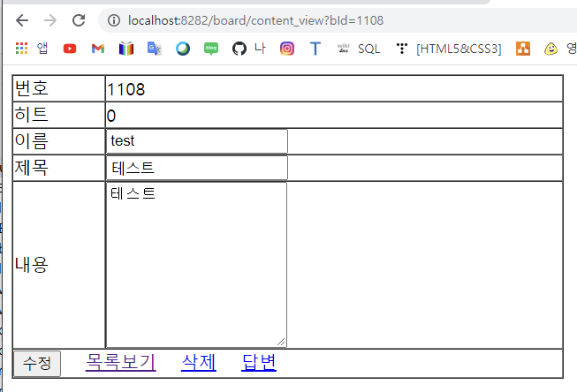
Task: Click the 삭제 link
Action: (199, 363)
